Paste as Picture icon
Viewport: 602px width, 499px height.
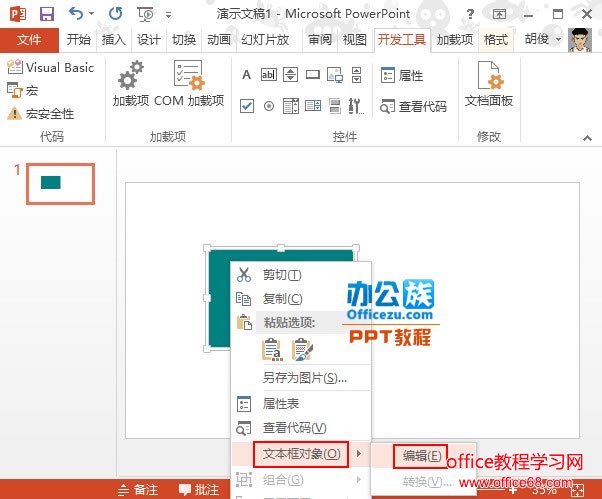[x=302, y=349]
